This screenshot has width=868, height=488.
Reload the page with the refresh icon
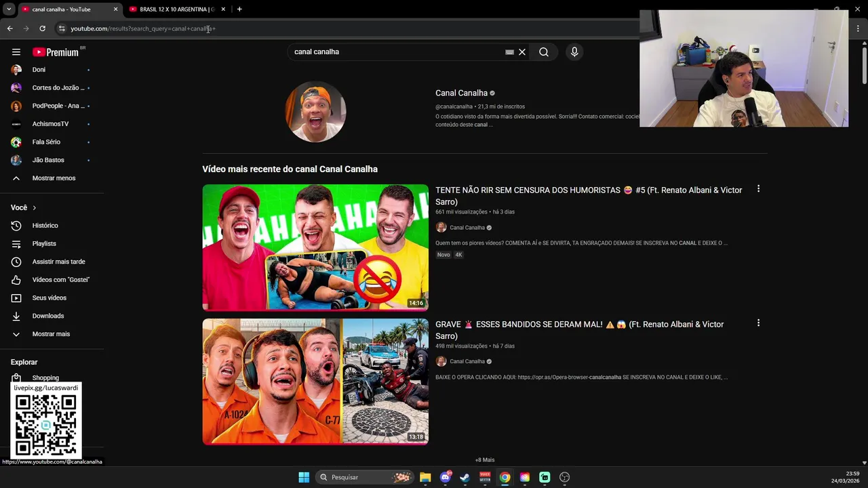pyautogui.click(x=42, y=28)
